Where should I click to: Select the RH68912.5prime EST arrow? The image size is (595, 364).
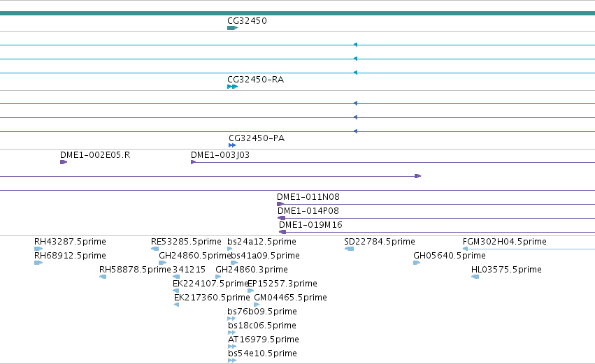pos(38,263)
